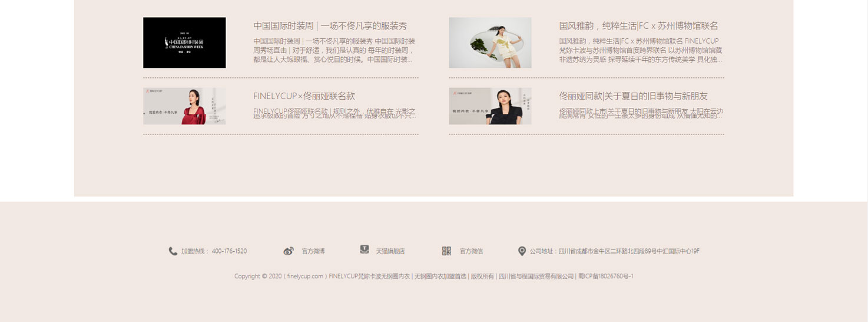This screenshot has width=868, height=322.
Task: Click the hotline number 400-176-1520
Action: (229, 251)
